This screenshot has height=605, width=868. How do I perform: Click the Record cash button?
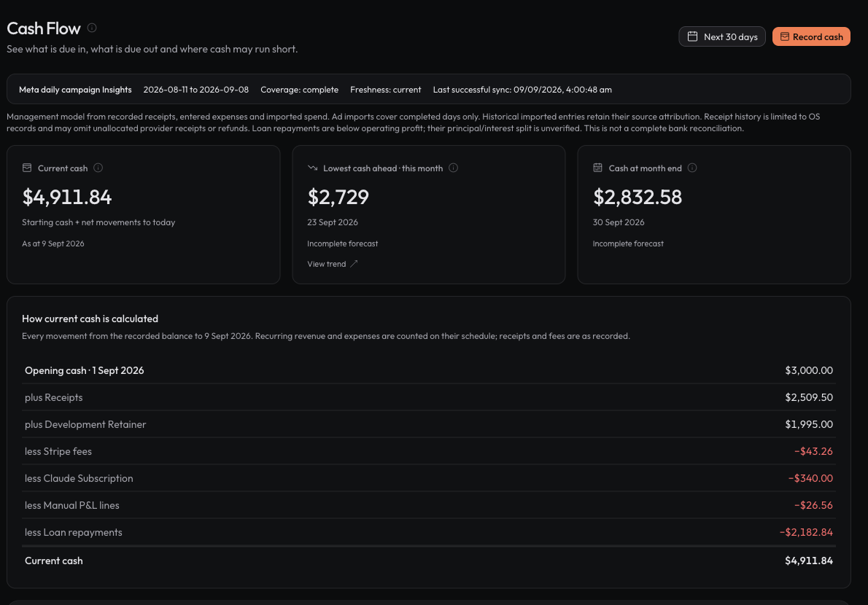click(x=811, y=36)
